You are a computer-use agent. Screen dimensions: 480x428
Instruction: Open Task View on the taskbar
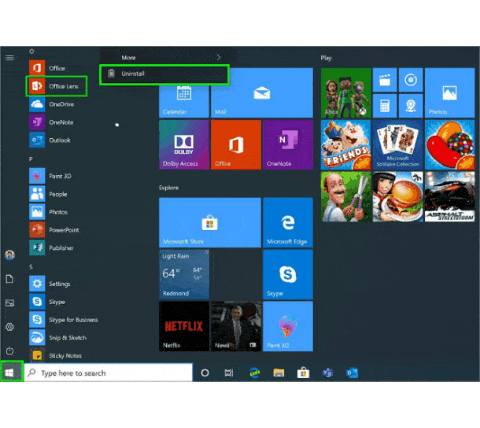[229, 373]
